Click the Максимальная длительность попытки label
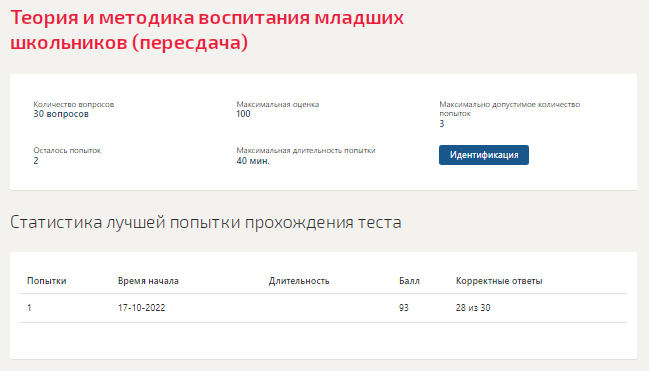Image resolution: width=649 pixels, height=371 pixels. click(306, 150)
